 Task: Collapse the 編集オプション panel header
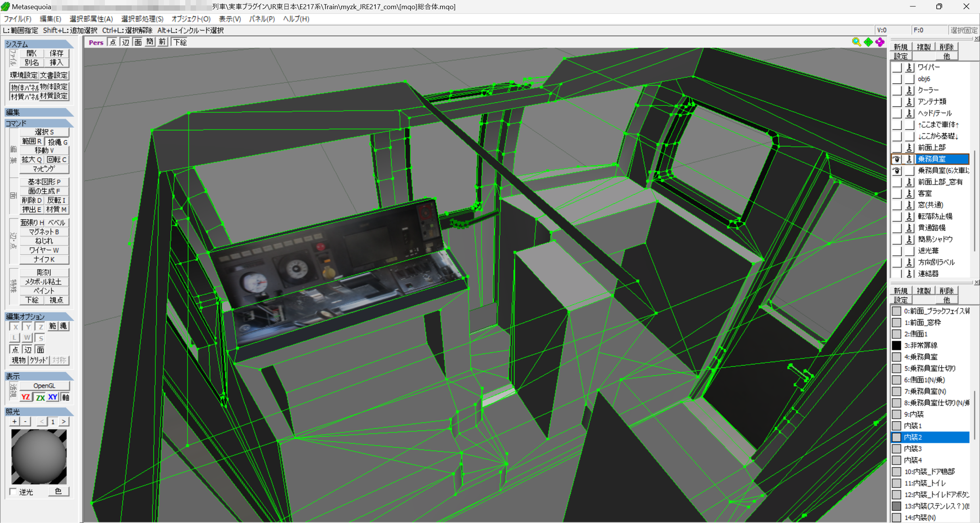pyautogui.click(x=39, y=316)
